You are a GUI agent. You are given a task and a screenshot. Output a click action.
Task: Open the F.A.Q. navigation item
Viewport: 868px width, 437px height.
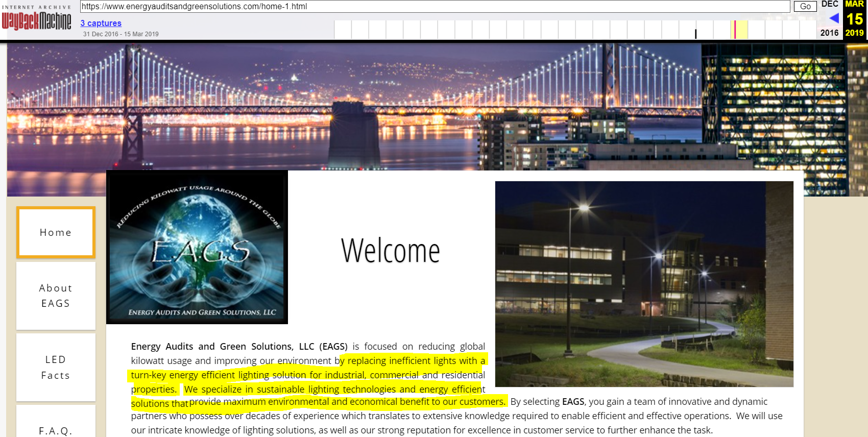[56, 430]
